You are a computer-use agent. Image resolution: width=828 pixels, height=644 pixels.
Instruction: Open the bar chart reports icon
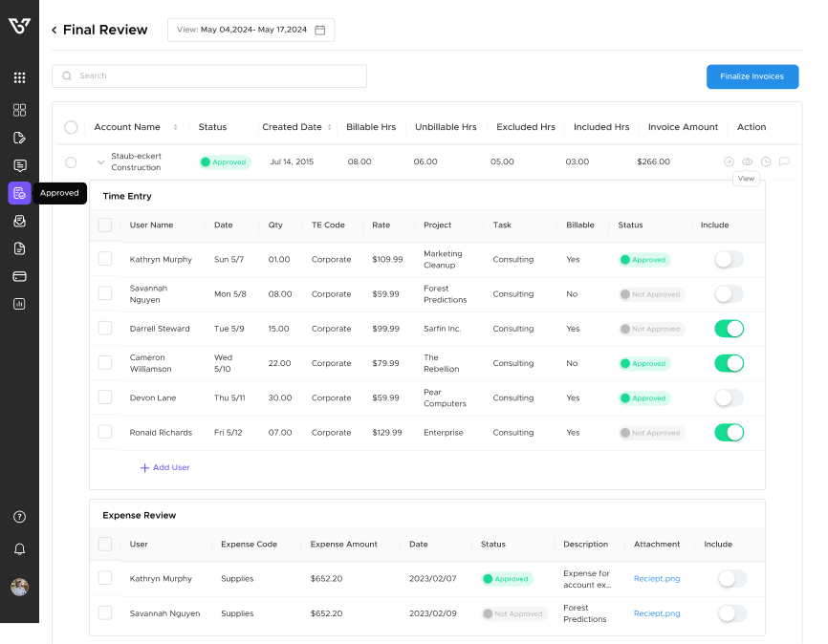click(x=19, y=304)
